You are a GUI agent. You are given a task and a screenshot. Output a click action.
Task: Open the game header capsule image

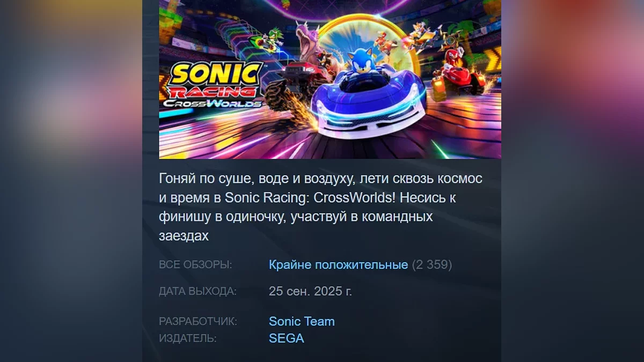click(x=330, y=79)
